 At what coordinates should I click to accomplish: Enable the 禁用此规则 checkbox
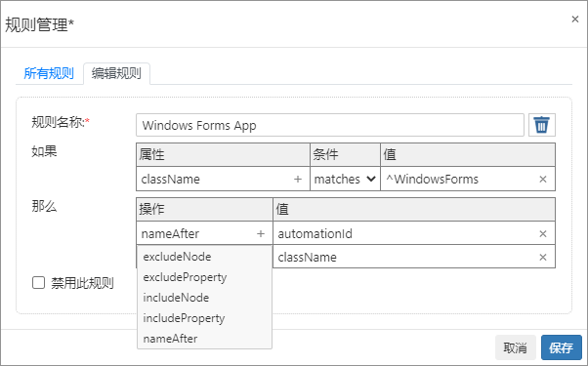39,283
